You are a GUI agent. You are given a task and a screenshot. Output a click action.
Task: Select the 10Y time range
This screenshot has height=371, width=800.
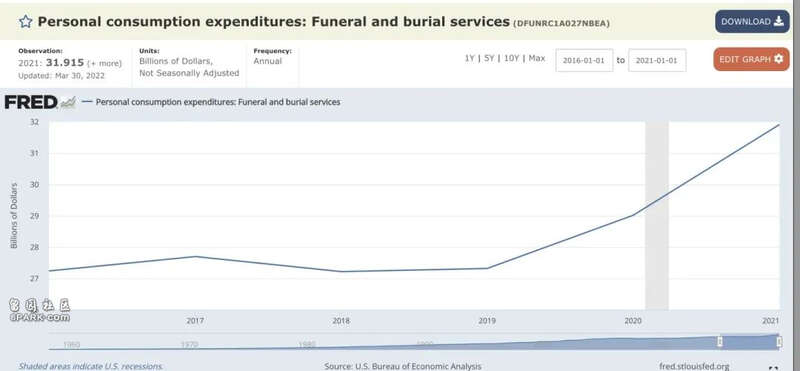point(511,58)
